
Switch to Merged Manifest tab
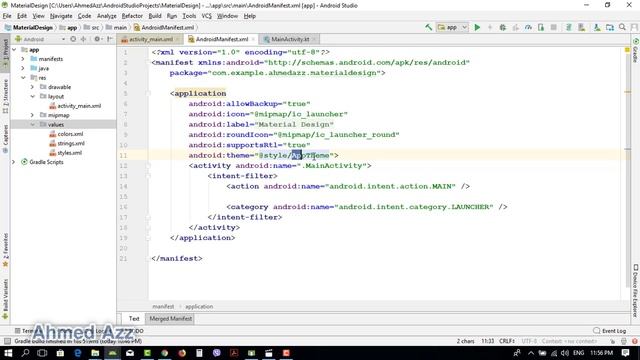(170, 318)
